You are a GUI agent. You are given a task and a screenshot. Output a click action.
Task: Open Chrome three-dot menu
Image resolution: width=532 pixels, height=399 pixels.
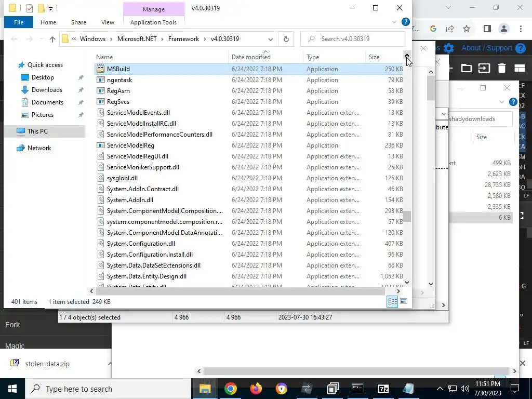pyautogui.click(x=521, y=29)
